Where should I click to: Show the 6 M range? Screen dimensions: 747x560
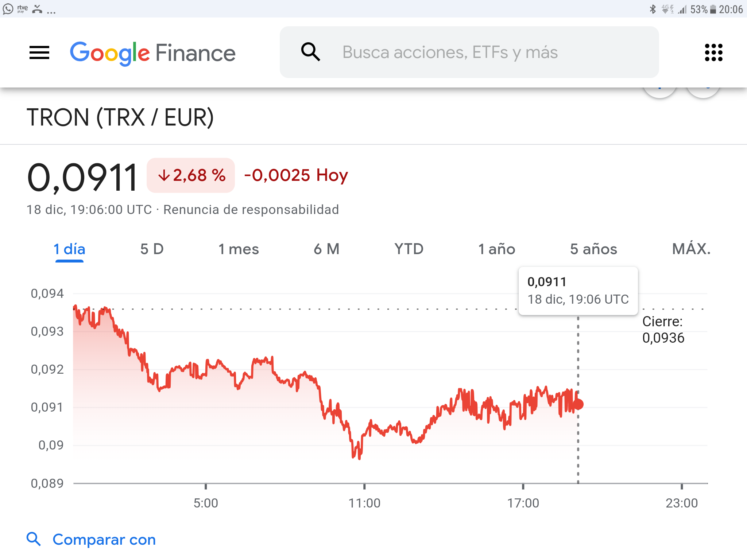click(x=326, y=249)
